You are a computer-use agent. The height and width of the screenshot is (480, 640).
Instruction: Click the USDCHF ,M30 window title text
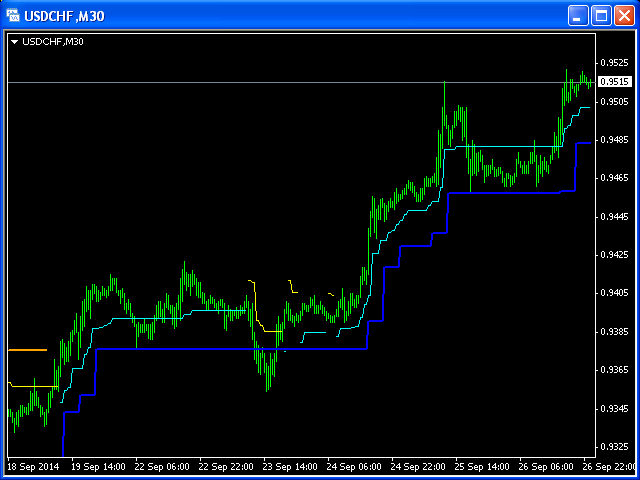tap(64, 16)
